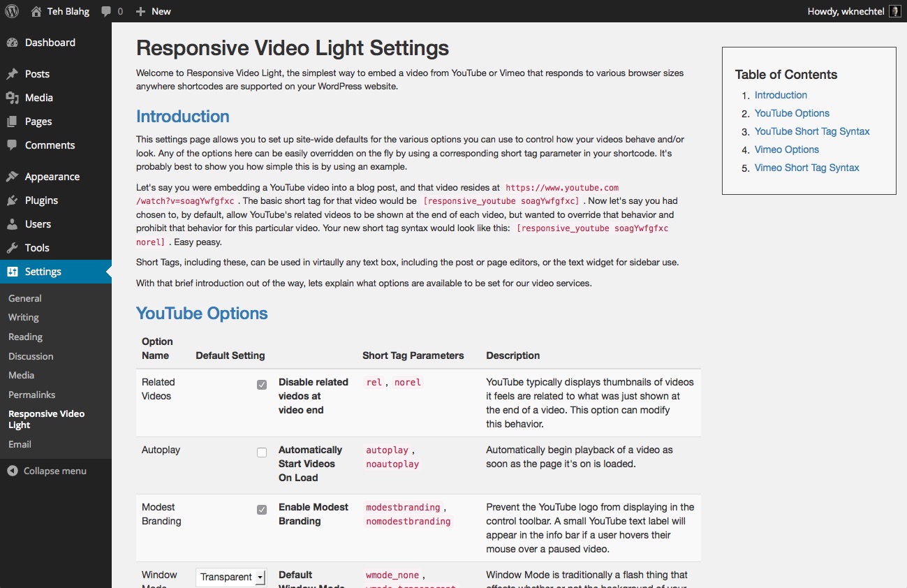The image size is (907, 588).
Task: Click the Collapse menu arrow icon
Action: coord(13,471)
